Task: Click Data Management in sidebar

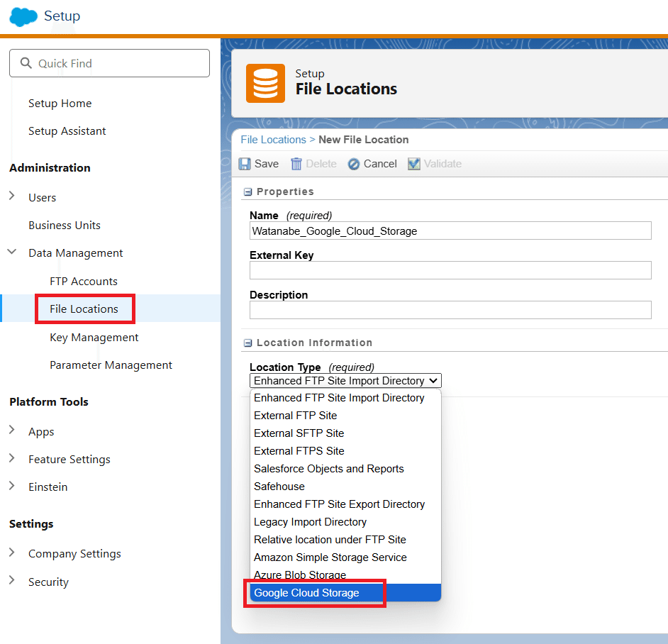Action: point(75,253)
